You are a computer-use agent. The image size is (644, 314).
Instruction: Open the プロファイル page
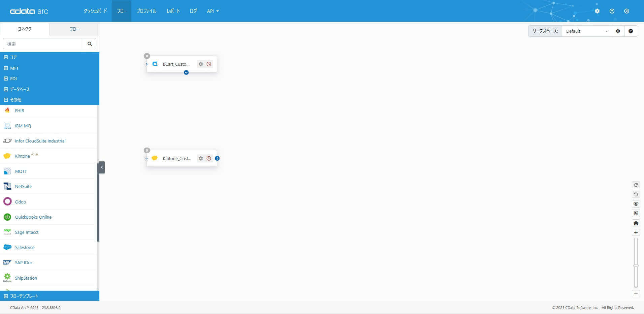pyautogui.click(x=147, y=11)
